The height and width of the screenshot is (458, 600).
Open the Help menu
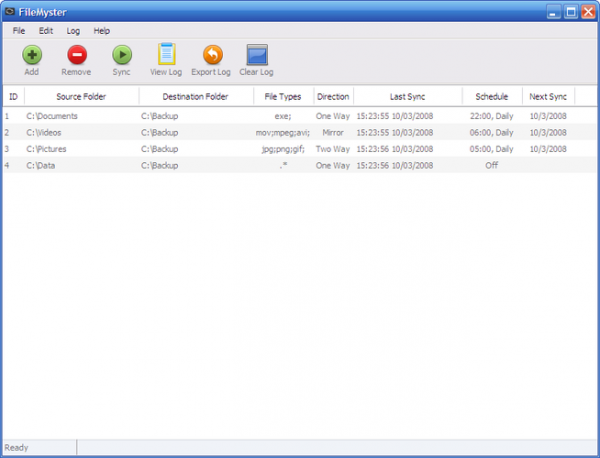101,31
